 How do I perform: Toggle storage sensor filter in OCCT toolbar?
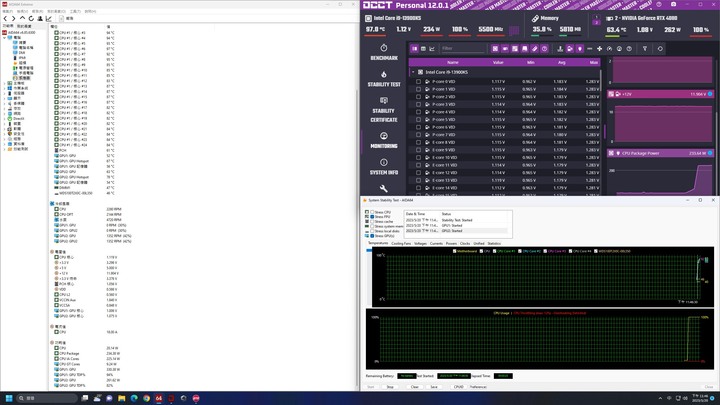tap(525, 49)
